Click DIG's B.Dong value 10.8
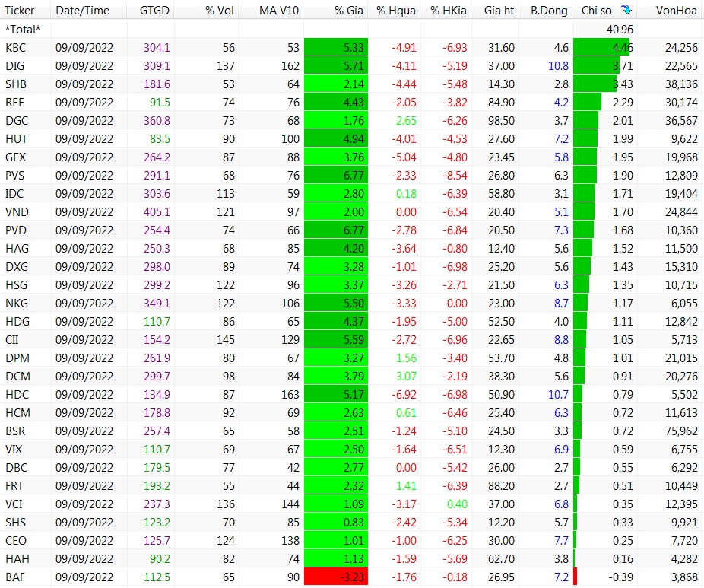Screen dimensions: 704x588 pos(559,66)
